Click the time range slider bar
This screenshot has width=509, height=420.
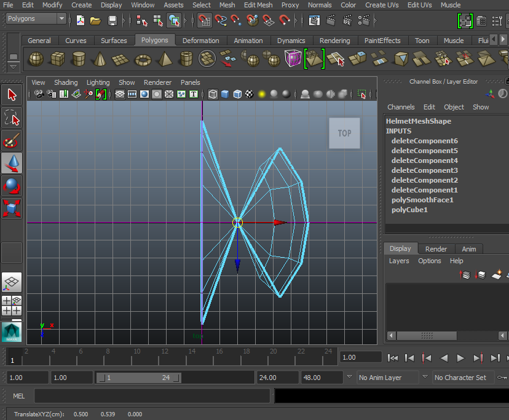point(137,378)
